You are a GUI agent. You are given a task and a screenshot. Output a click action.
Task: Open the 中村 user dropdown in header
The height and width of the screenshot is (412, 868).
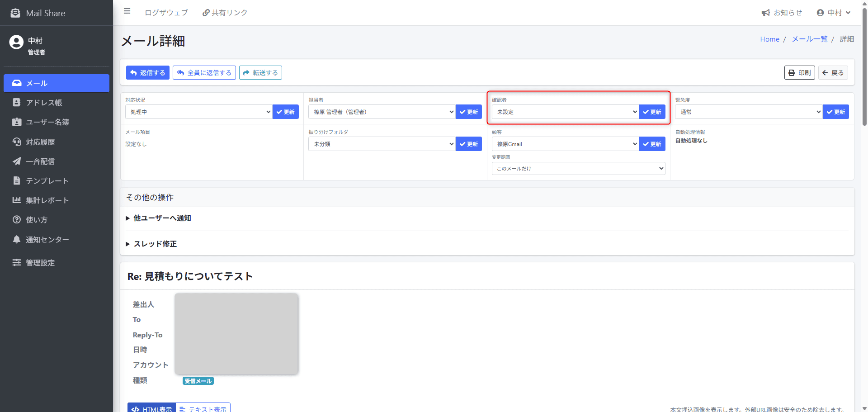[834, 13]
